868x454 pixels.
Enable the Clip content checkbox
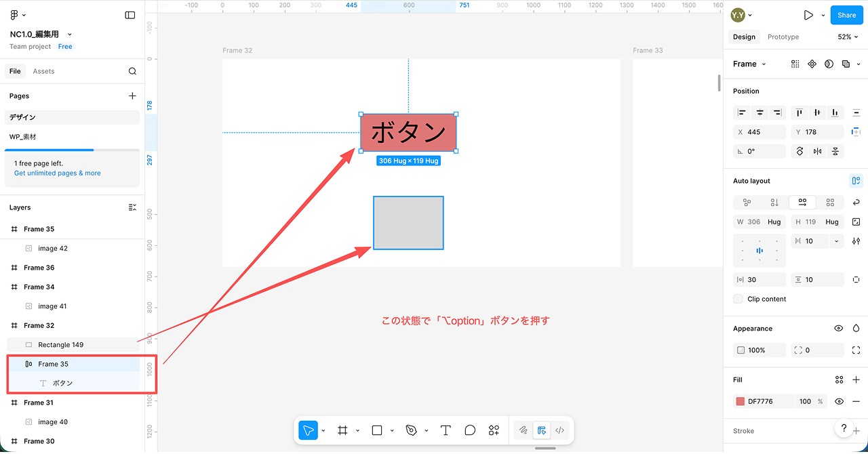[x=738, y=299]
